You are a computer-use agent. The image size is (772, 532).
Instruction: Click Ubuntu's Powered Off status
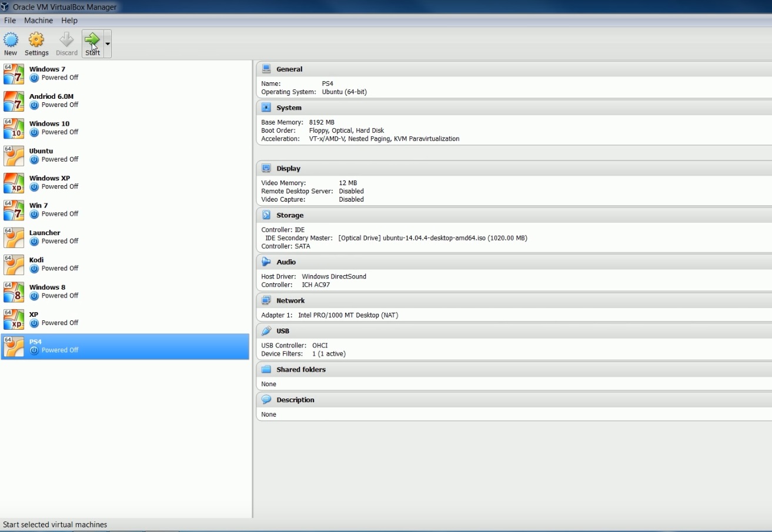point(59,159)
